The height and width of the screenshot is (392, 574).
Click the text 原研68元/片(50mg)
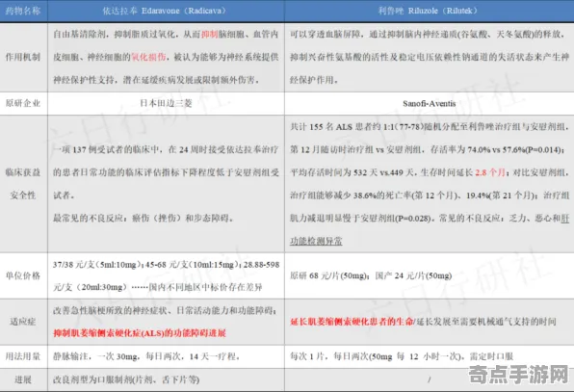click(x=328, y=275)
